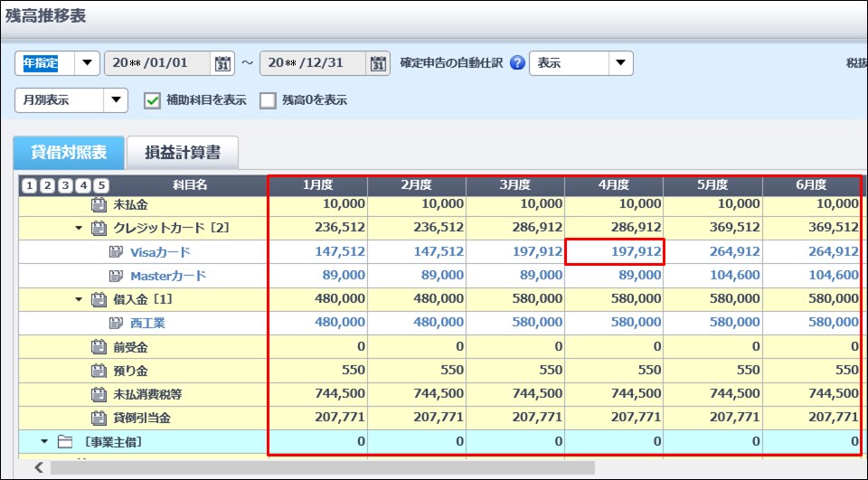Click level 2 hierarchy button

point(47,185)
